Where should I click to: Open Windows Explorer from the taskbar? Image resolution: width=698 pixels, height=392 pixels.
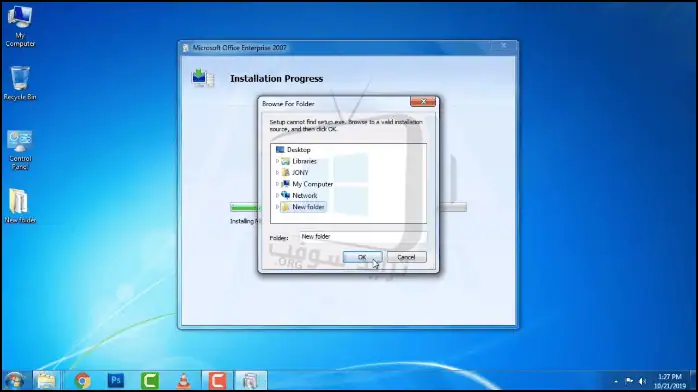[46, 381]
